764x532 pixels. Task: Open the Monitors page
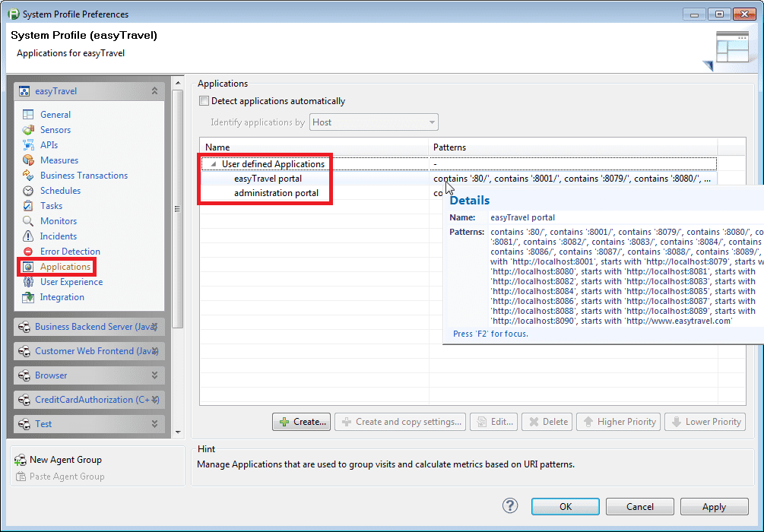point(59,220)
